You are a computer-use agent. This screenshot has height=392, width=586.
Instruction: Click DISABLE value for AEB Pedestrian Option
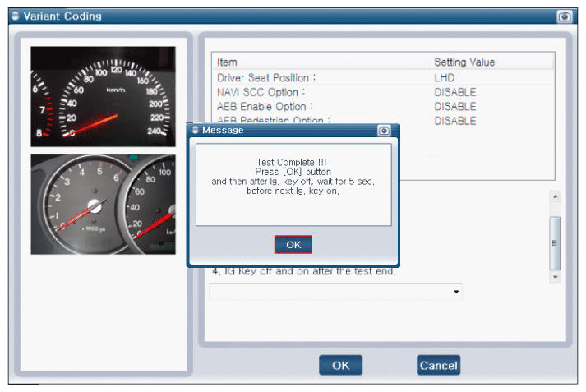454,121
